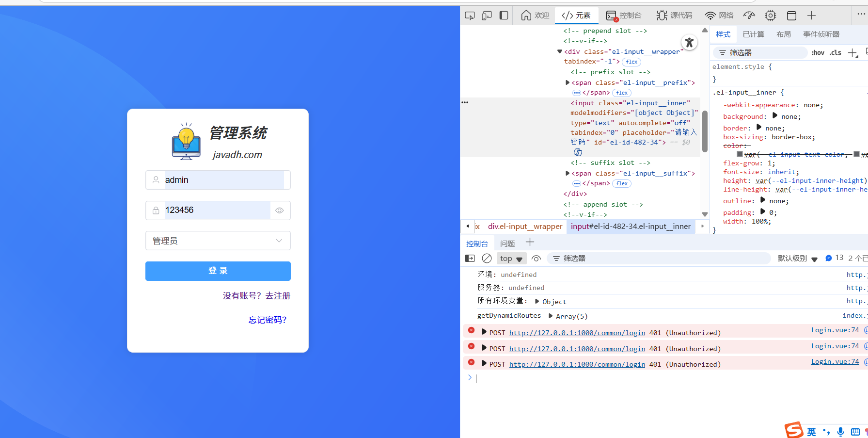Toggle the :hov element state panel

click(x=818, y=52)
